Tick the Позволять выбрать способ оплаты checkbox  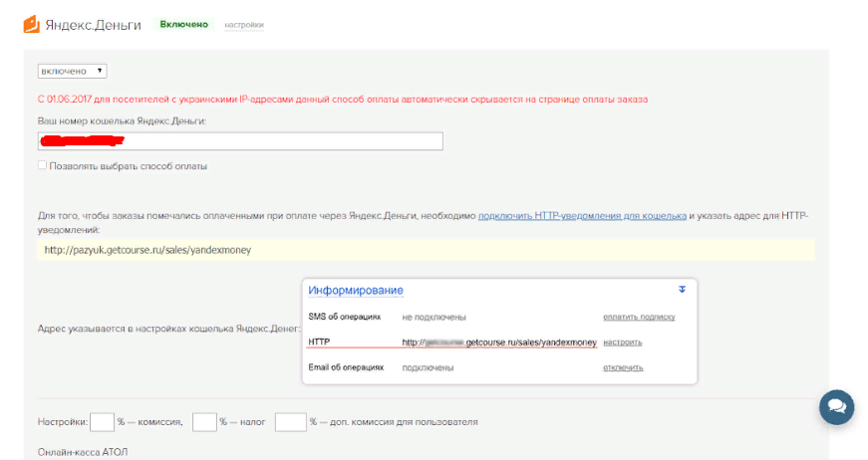click(42, 164)
